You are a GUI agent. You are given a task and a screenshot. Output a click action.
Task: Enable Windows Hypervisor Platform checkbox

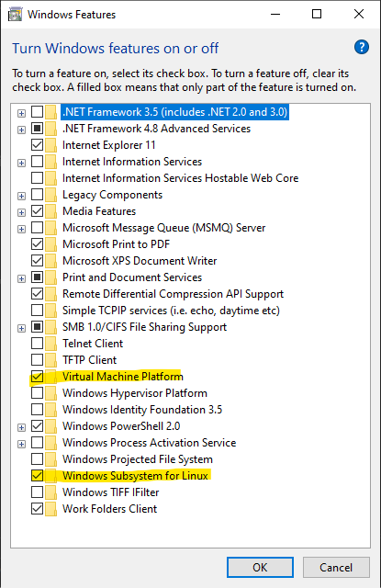pos(37,393)
